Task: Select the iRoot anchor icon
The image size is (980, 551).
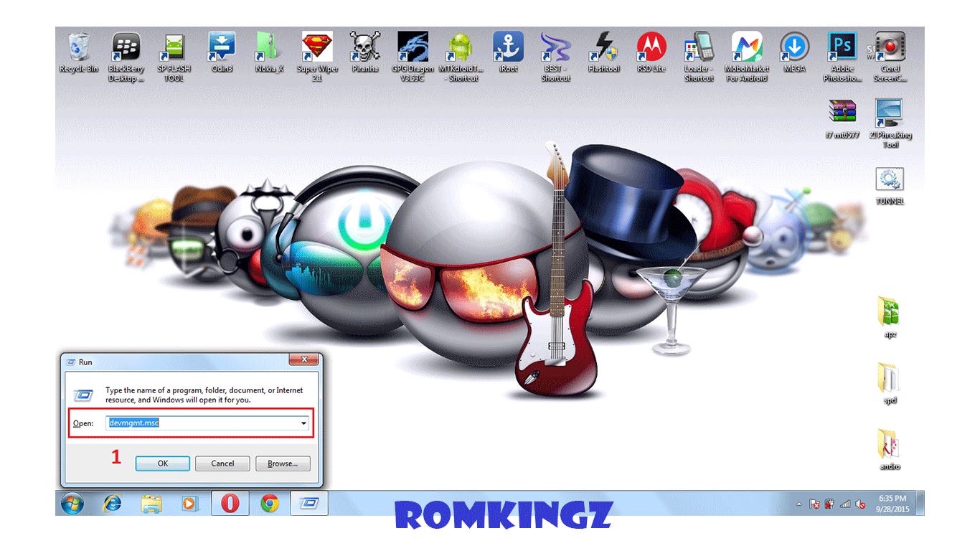Action: click(508, 52)
